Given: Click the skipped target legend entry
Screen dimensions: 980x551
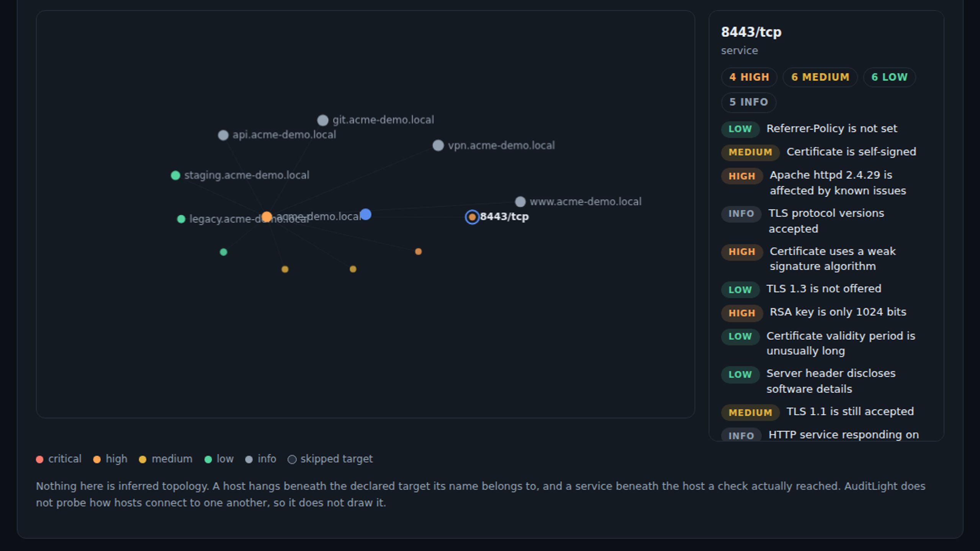Looking at the screenshot, I should click(x=330, y=459).
